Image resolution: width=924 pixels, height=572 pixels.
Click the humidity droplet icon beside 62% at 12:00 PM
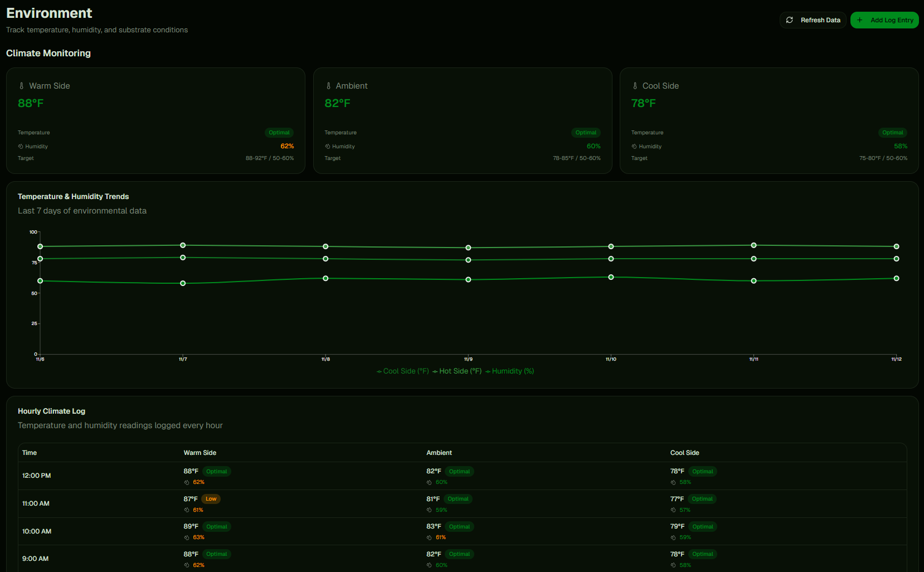point(186,482)
